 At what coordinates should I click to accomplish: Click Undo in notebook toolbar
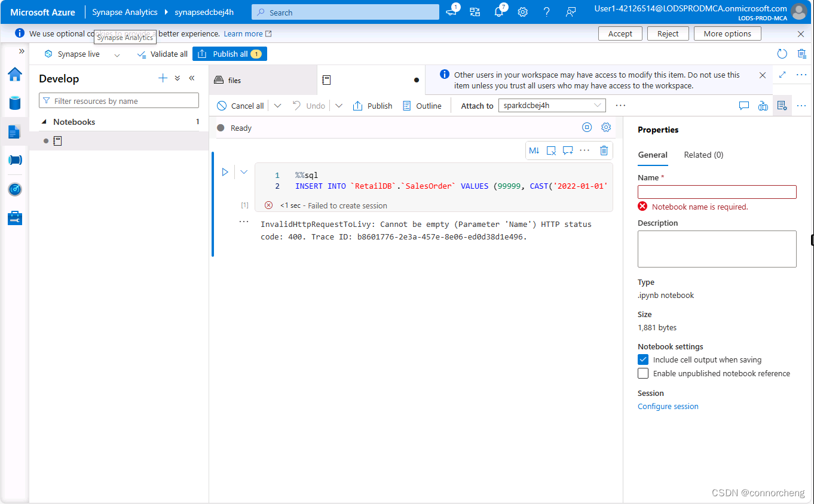pyautogui.click(x=309, y=106)
